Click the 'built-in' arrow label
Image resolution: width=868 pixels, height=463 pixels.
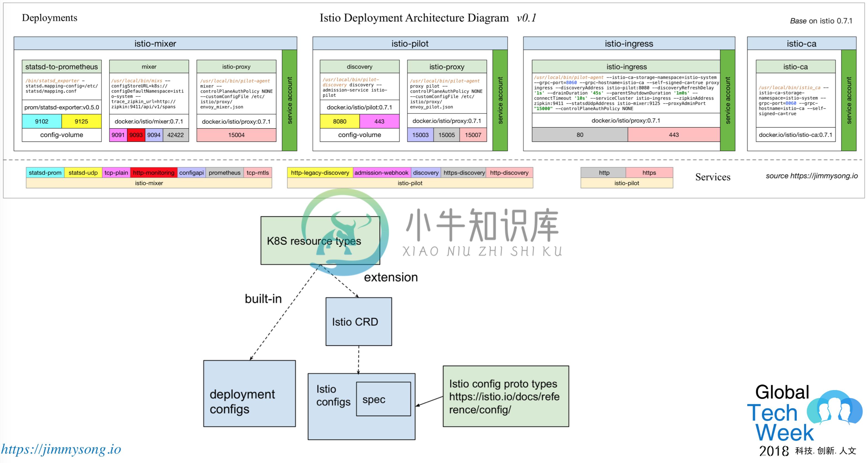tap(263, 299)
